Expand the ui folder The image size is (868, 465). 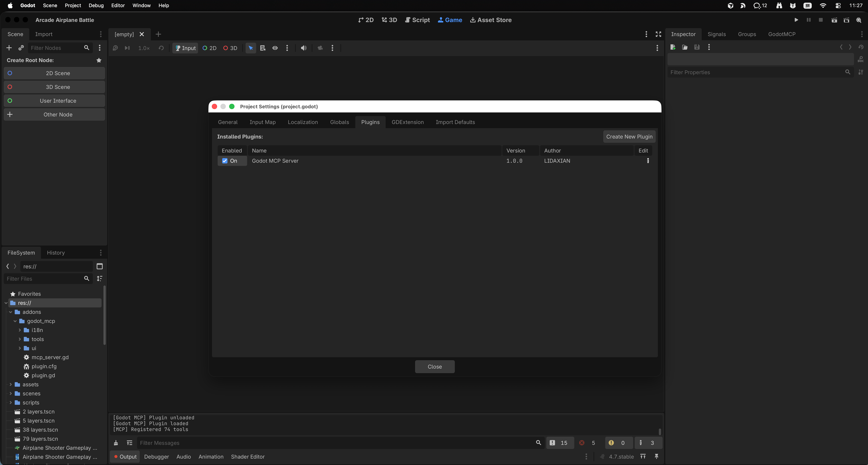click(20, 348)
